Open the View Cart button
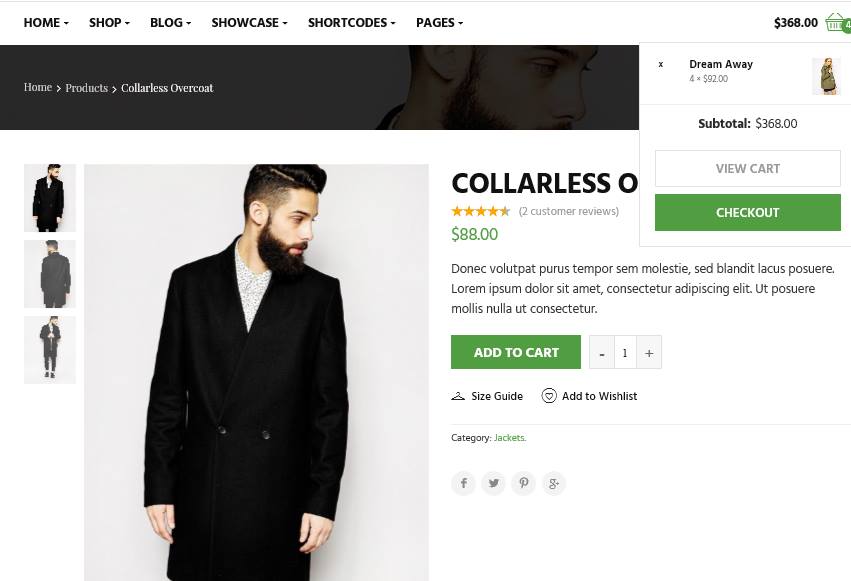851x581 pixels. point(747,168)
